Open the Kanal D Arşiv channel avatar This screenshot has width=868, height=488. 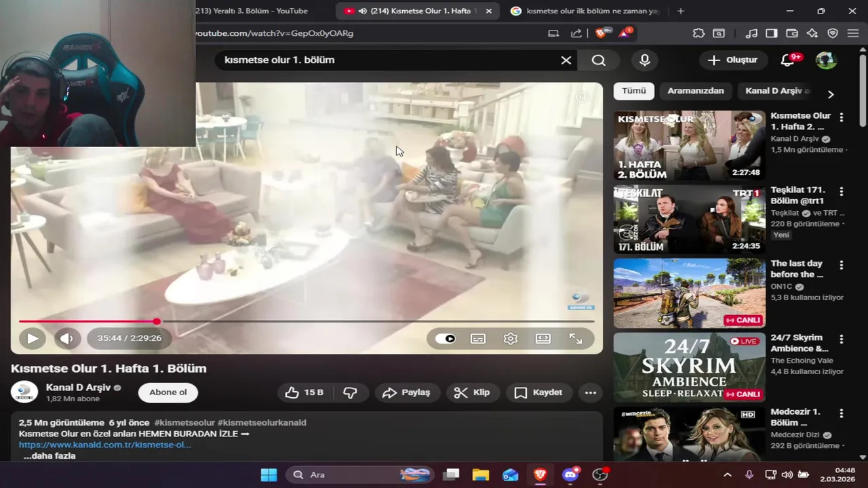pyautogui.click(x=24, y=392)
